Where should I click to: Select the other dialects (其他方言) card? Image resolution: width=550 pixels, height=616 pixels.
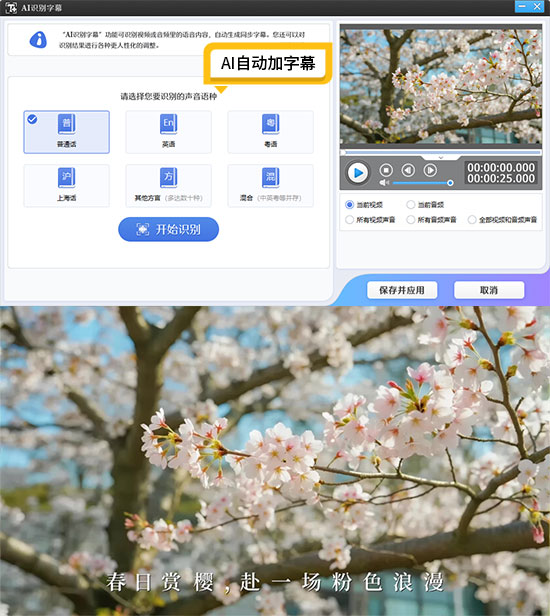169,186
